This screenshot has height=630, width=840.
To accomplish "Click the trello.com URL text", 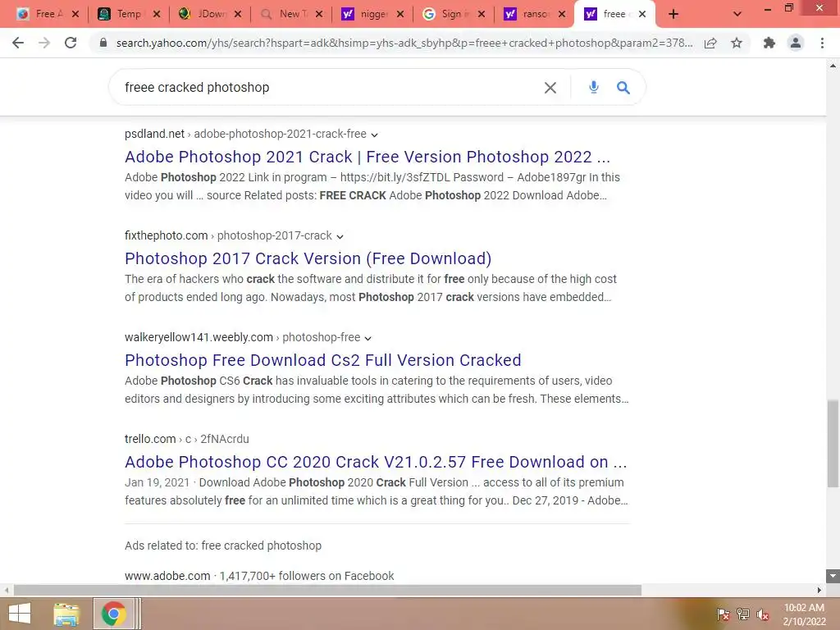I will (150, 439).
